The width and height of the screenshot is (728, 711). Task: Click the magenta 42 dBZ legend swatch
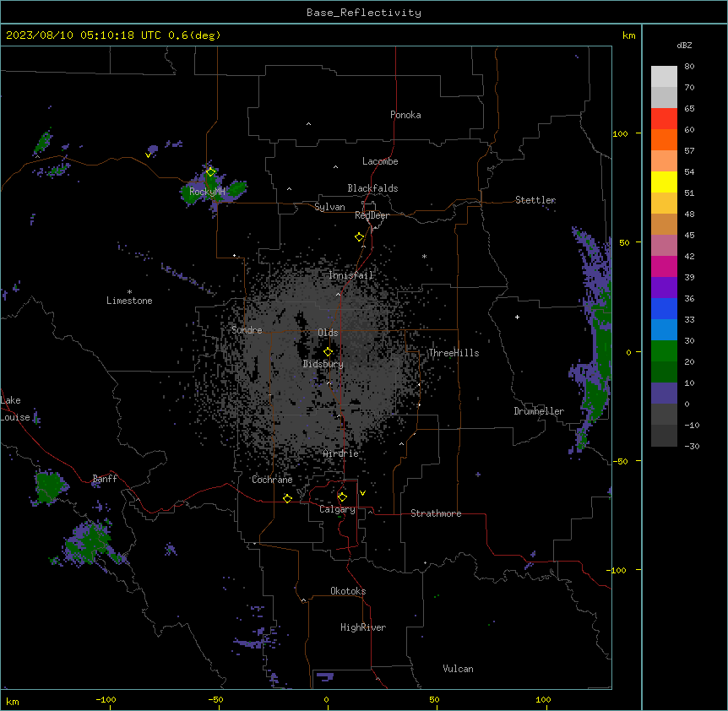[664, 266]
